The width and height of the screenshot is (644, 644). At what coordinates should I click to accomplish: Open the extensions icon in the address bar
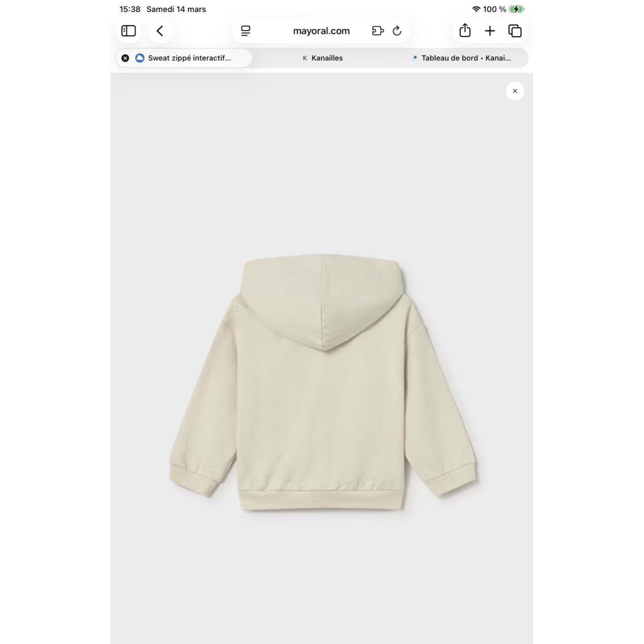click(377, 31)
